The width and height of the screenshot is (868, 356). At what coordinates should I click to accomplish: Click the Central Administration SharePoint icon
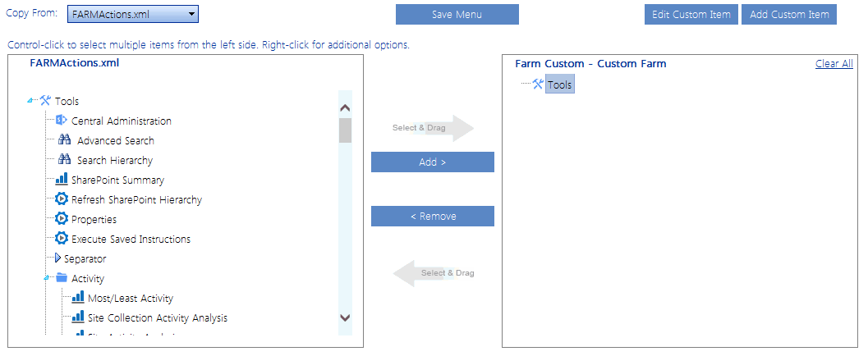(x=61, y=121)
